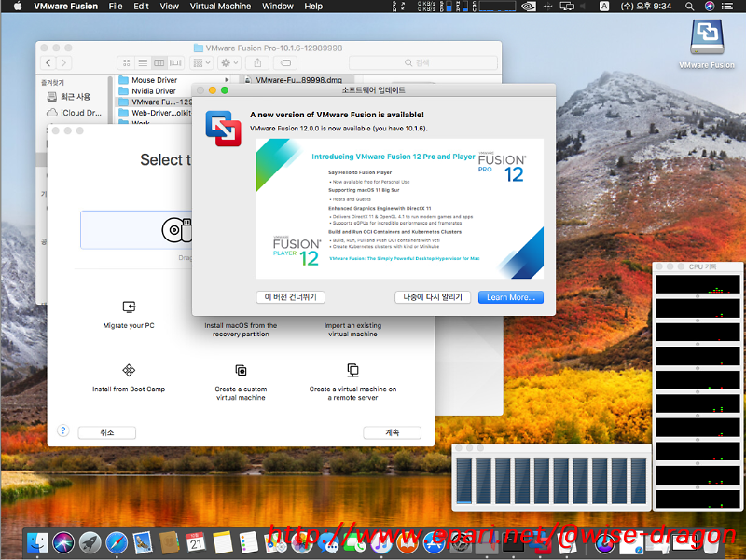Open the Edit menu
This screenshot has width=746, height=560.
click(x=141, y=7)
